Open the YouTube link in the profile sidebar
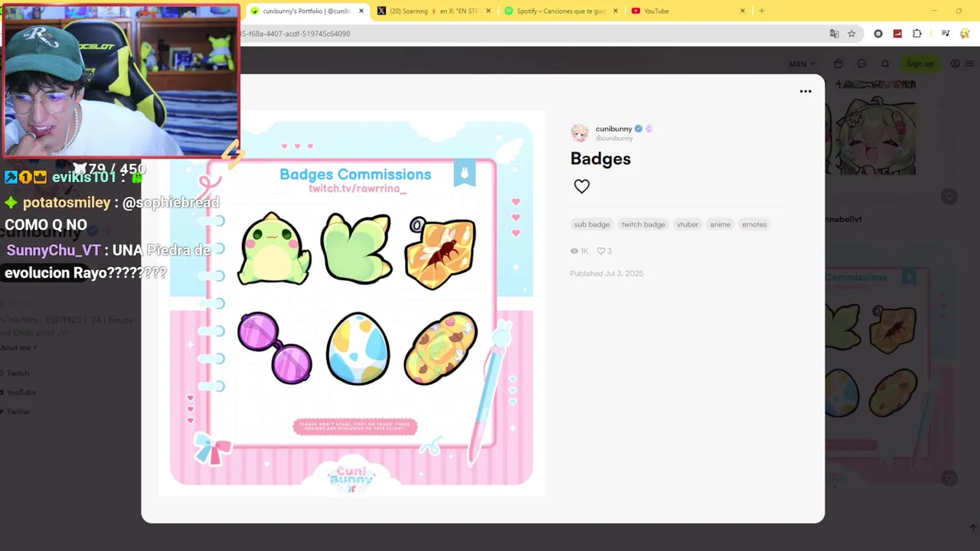 [21, 393]
